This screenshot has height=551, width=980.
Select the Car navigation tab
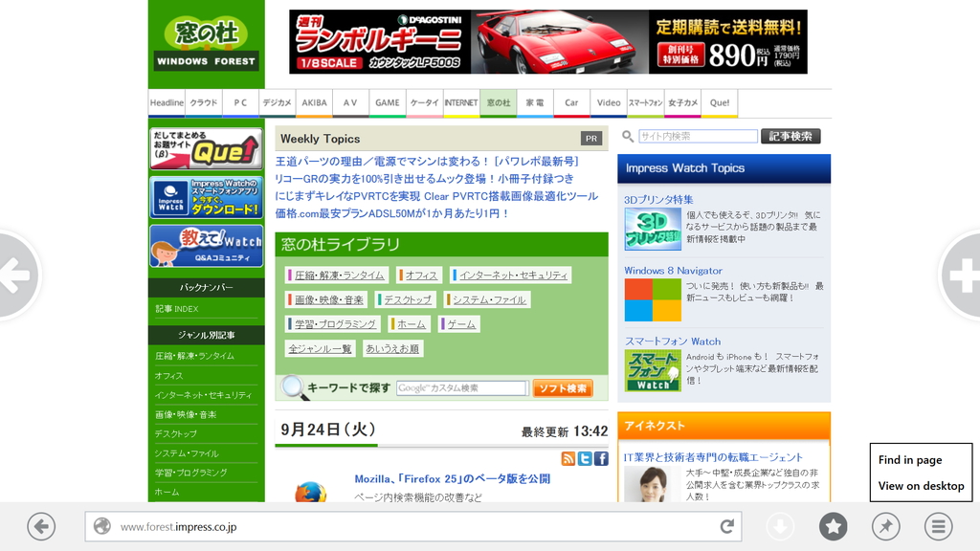pos(571,103)
